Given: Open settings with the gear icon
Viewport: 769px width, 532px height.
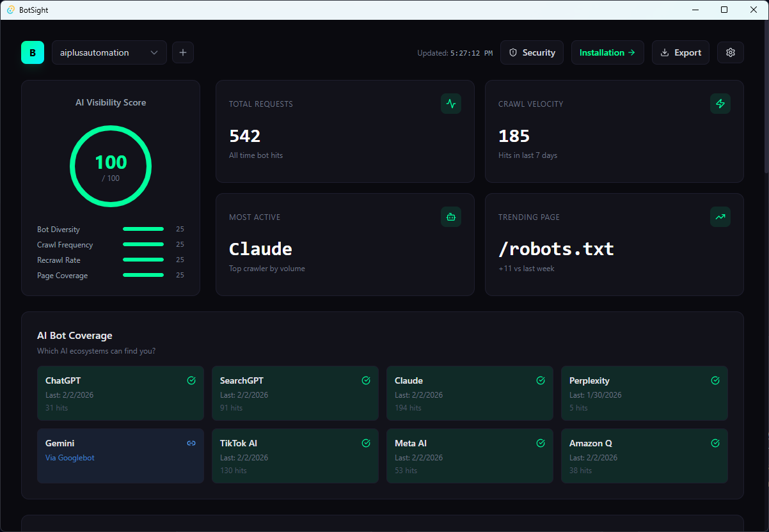Looking at the screenshot, I should [x=730, y=52].
